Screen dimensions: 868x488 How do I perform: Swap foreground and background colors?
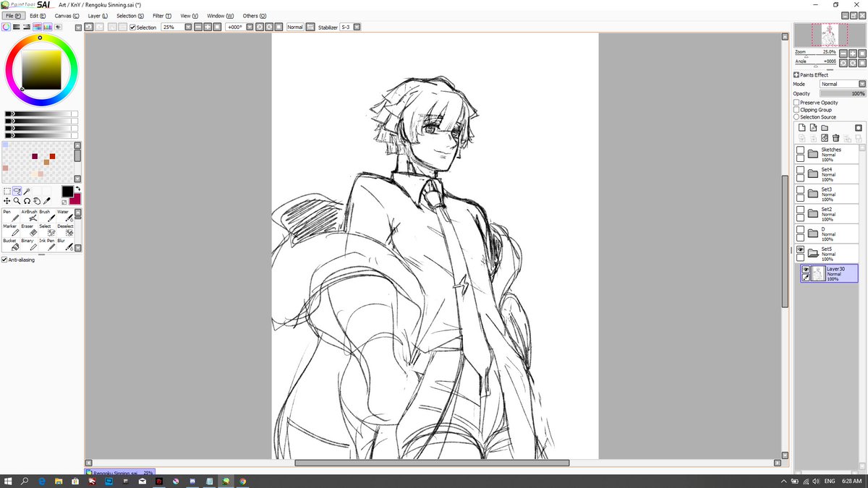[x=77, y=189]
